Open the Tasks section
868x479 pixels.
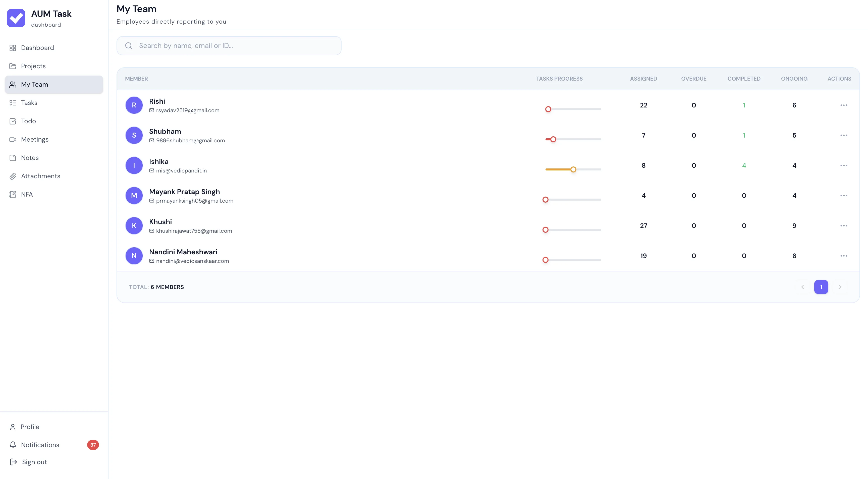point(54,103)
